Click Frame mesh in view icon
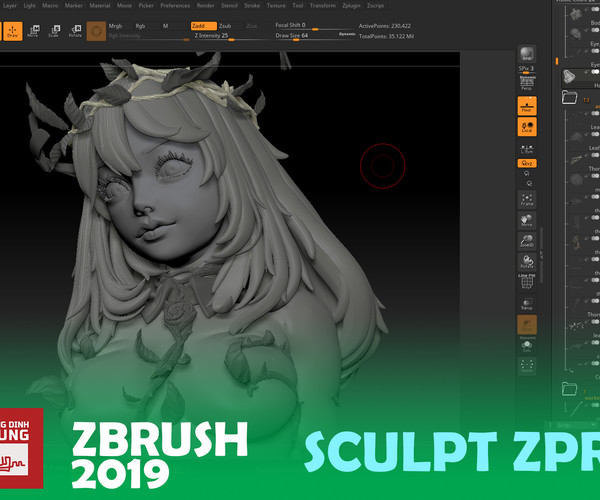Screen dimensions: 600x500 coord(527,200)
